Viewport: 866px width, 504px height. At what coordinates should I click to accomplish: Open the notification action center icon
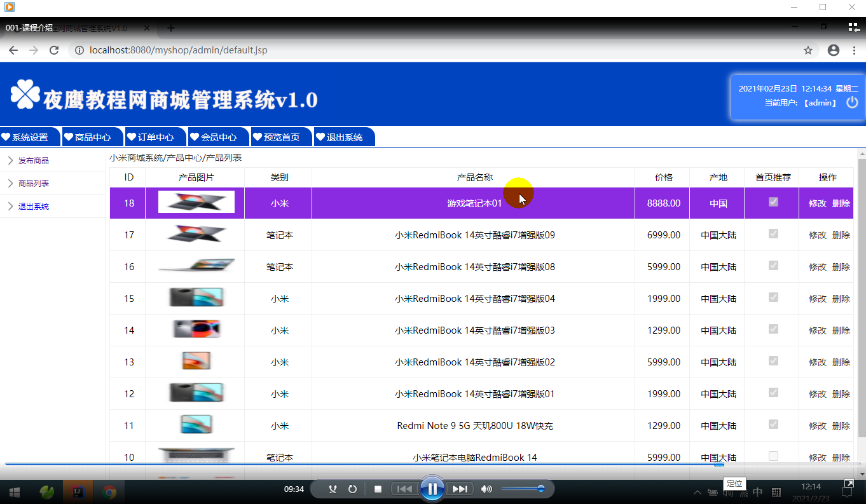coord(848,493)
